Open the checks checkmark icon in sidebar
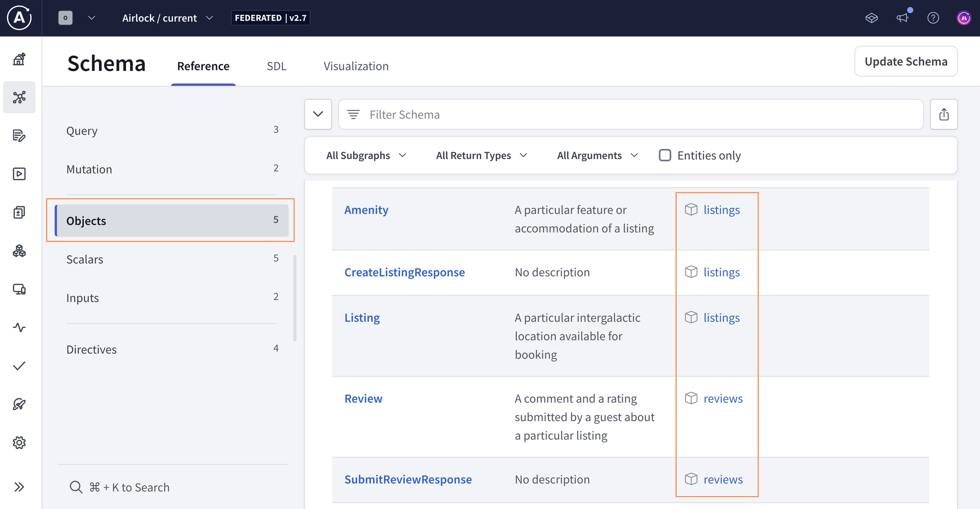980x509 pixels. (19, 366)
